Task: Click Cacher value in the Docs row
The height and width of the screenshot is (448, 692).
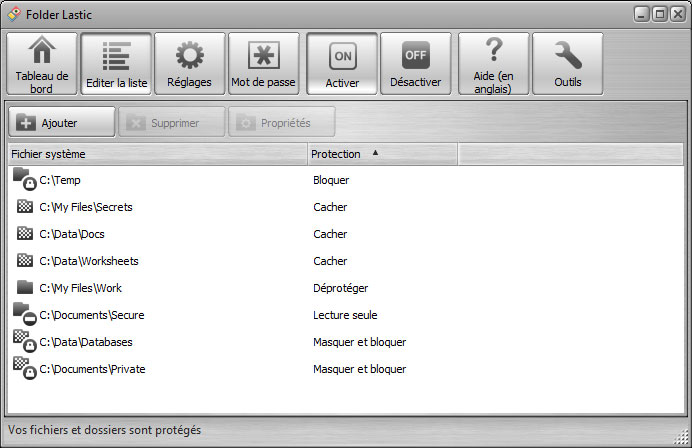Action: coord(330,234)
